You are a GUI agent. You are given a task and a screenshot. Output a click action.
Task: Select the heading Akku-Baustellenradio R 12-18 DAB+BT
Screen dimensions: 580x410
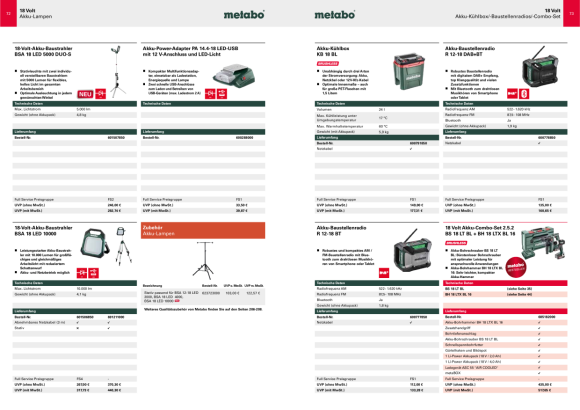pyautogui.click(x=470, y=51)
